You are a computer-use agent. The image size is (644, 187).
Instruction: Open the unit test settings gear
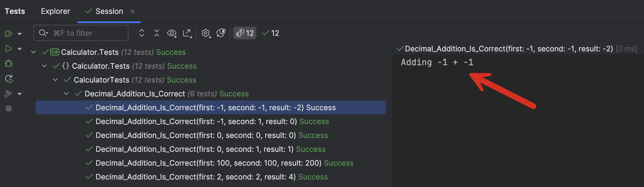206,33
